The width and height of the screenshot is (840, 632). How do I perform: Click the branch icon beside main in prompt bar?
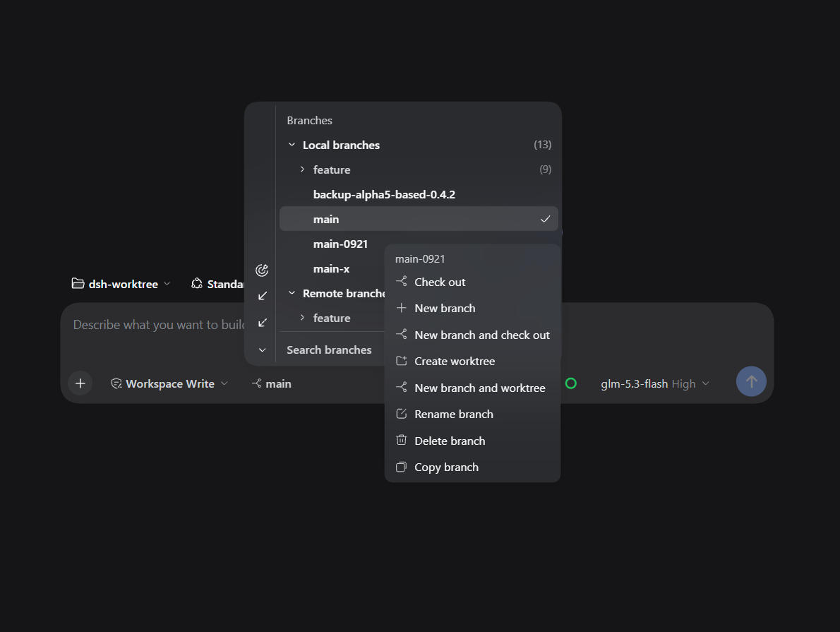tap(257, 383)
